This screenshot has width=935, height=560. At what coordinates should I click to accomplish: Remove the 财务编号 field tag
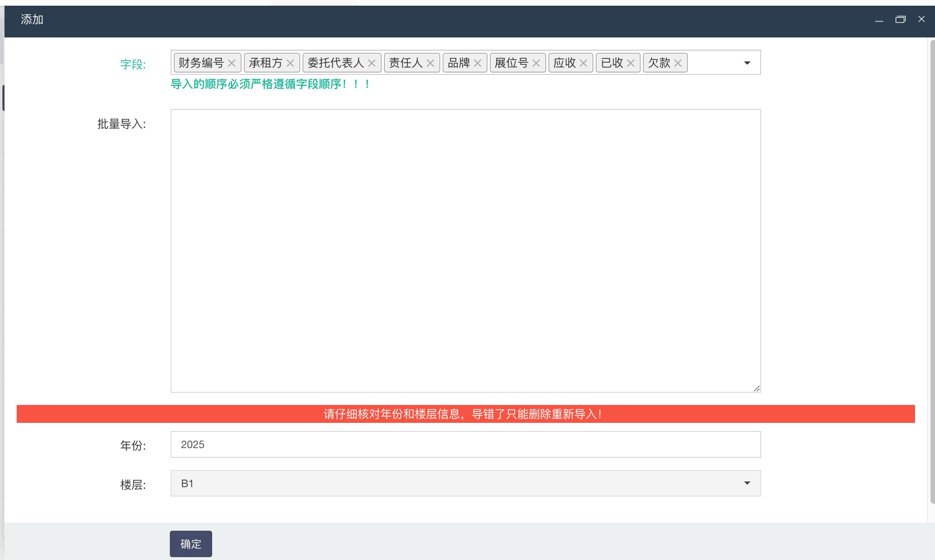232,63
